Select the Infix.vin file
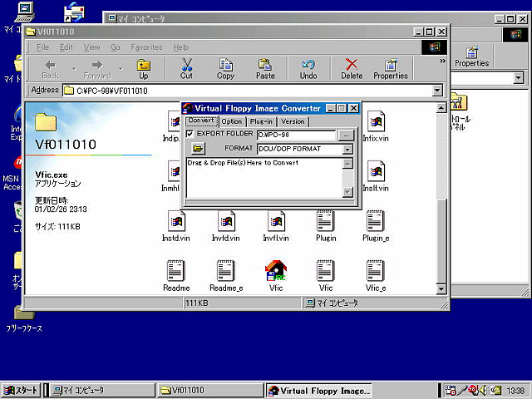The height and width of the screenshot is (399, 532). click(376, 126)
